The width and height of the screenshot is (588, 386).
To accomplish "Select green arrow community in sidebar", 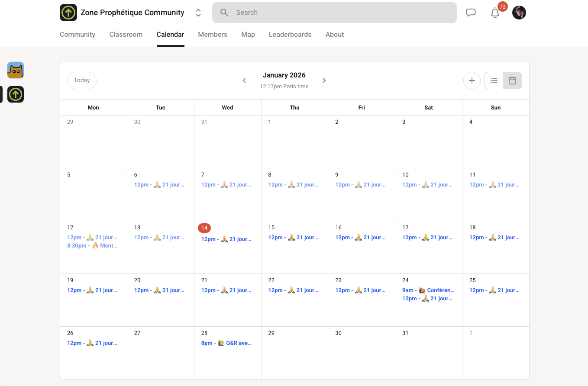I will point(16,94).
